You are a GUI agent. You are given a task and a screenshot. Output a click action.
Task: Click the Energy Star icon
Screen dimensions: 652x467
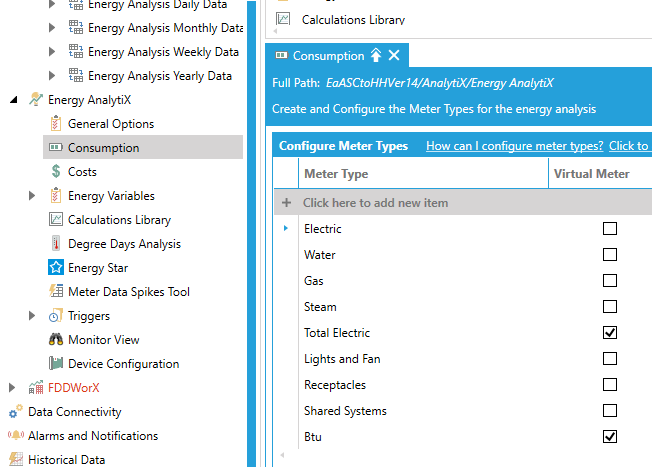pyautogui.click(x=56, y=268)
